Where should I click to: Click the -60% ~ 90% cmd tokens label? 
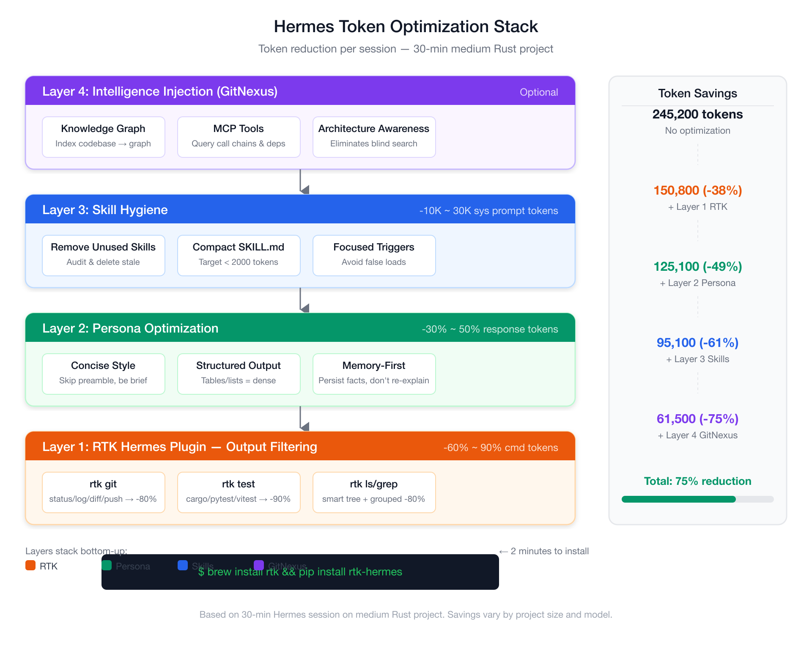501,448
